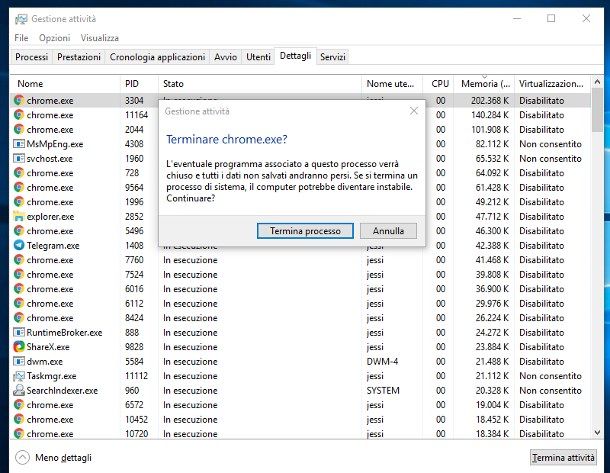Click PID value 11112
Screen dimensions: 610x473
point(136,376)
